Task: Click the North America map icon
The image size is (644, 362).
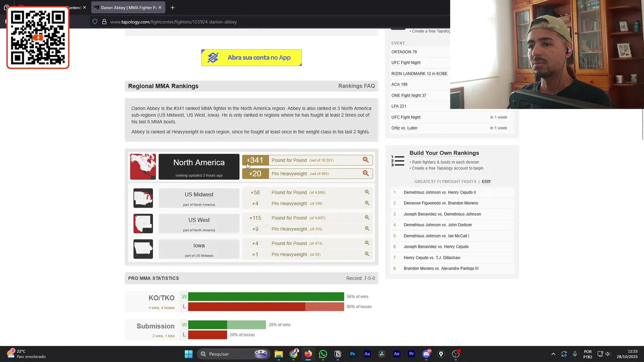Action: (x=143, y=166)
